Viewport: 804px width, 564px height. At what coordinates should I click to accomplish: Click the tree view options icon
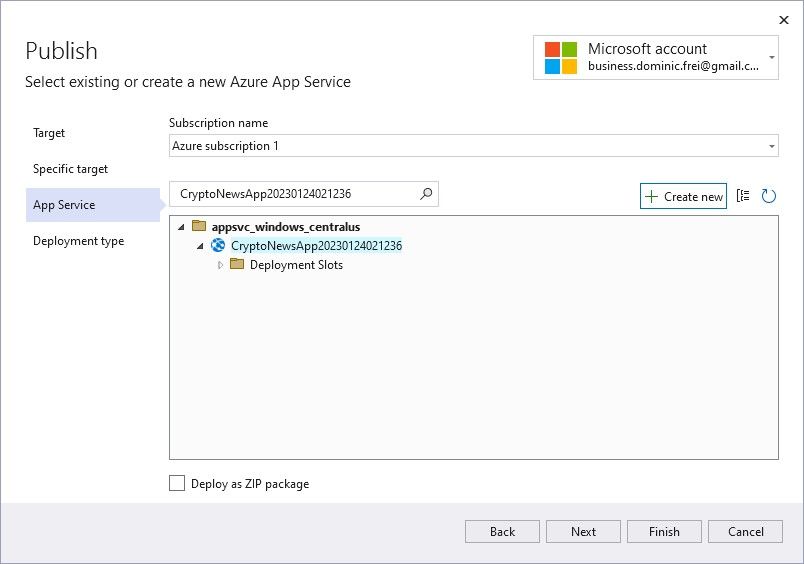click(x=743, y=196)
